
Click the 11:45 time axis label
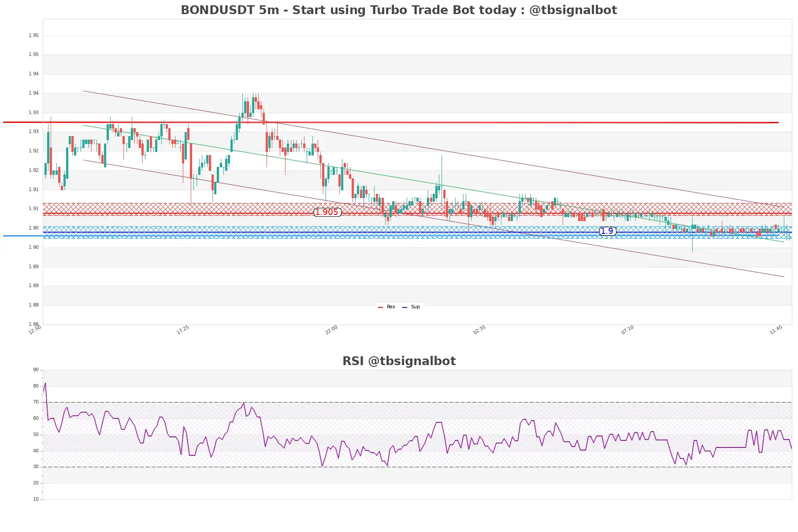tap(776, 330)
